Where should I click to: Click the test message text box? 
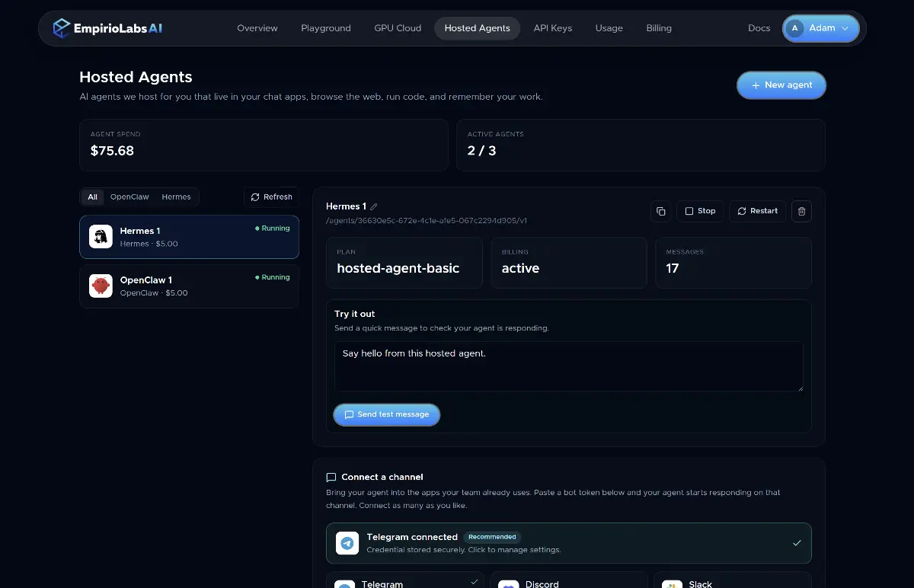click(568, 366)
